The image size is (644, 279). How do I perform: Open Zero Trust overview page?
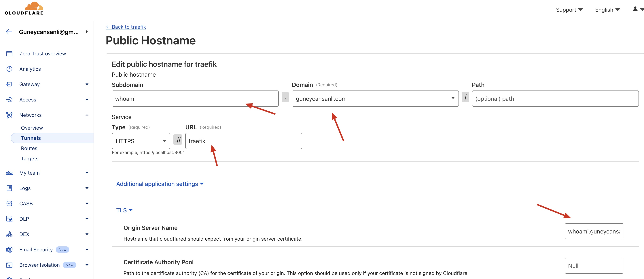[43, 54]
